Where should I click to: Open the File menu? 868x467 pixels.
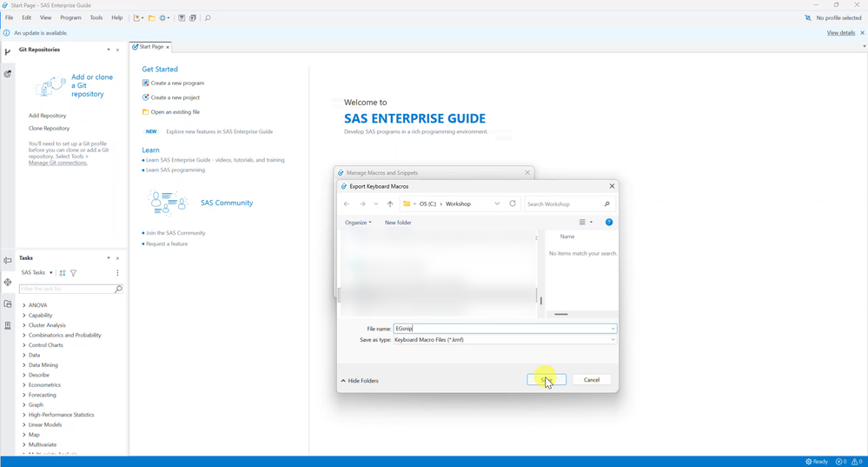(x=10, y=17)
